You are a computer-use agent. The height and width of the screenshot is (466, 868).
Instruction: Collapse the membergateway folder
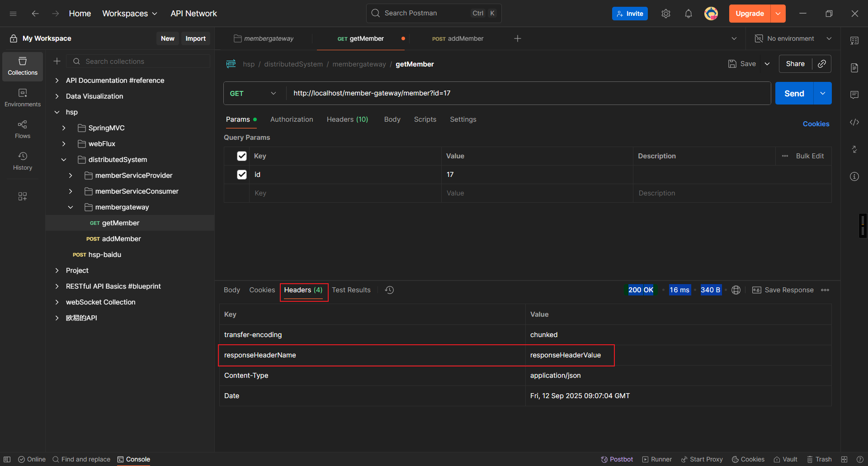click(x=71, y=207)
